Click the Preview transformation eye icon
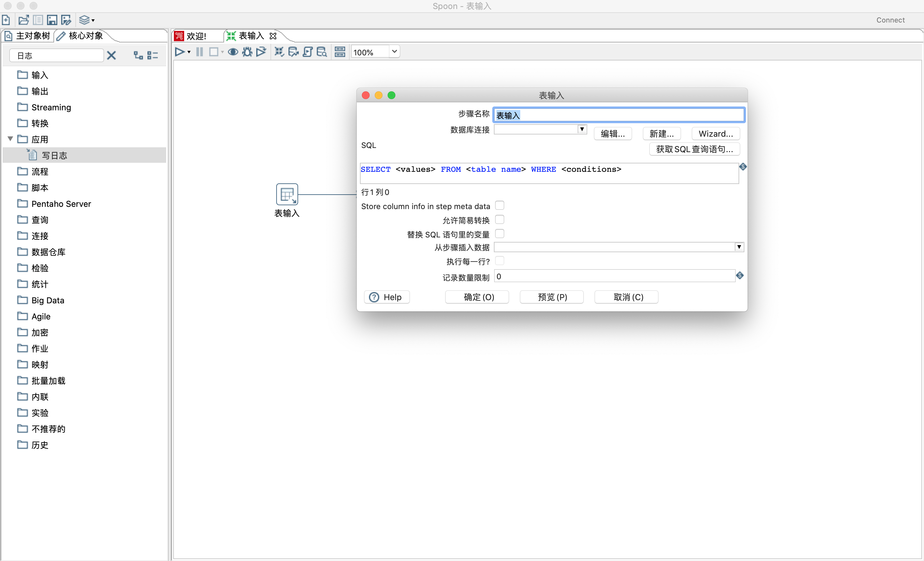 pyautogui.click(x=233, y=52)
